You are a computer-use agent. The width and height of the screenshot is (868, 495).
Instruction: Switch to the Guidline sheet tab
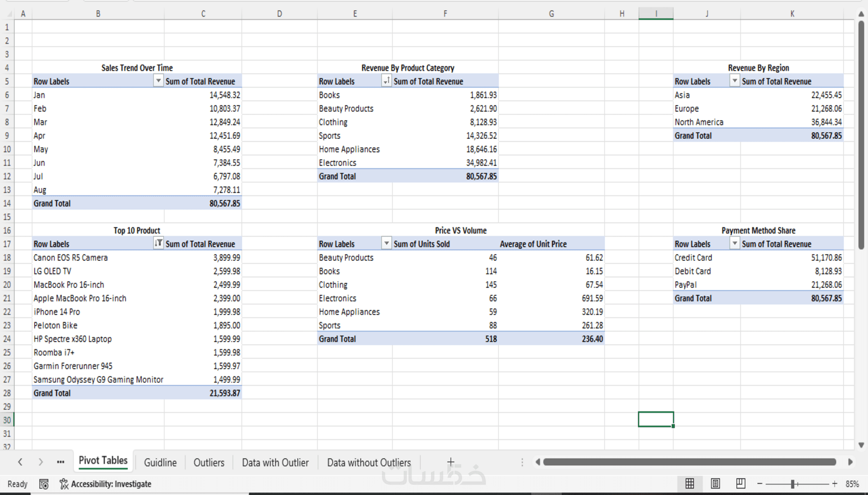(160, 462)
